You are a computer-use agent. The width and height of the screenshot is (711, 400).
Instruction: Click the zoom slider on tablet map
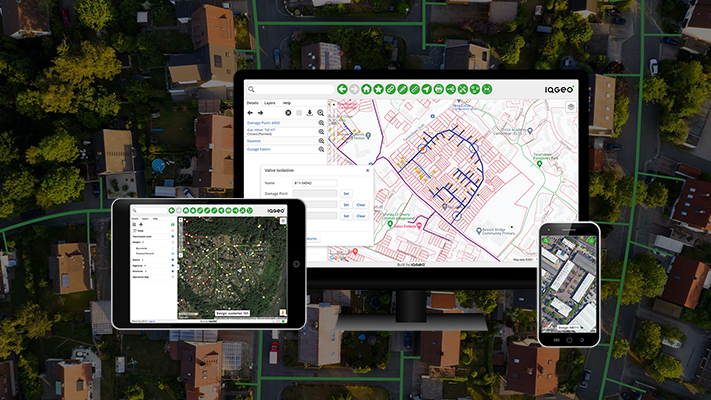click(x=181, y=238)
